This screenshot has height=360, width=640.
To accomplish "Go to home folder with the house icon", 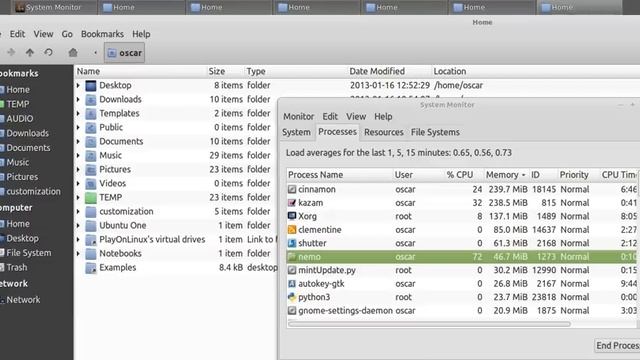I will pos(73,53).
